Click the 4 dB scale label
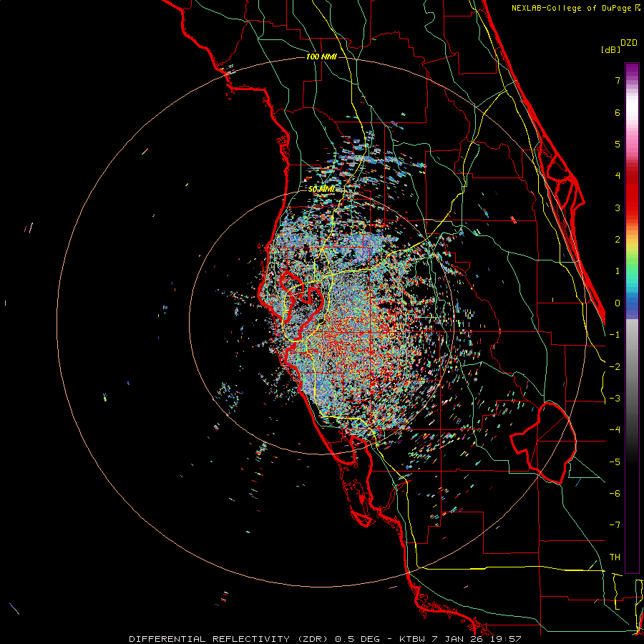The width and height of the screenshot is (644, 644). (618, 176)
